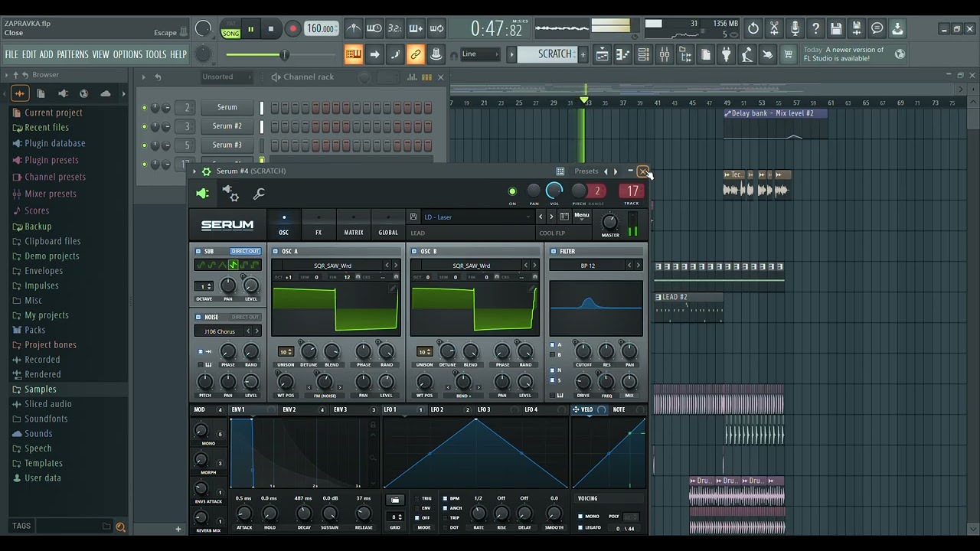
Task: Click the undo history icon
Action: [753, 29]
